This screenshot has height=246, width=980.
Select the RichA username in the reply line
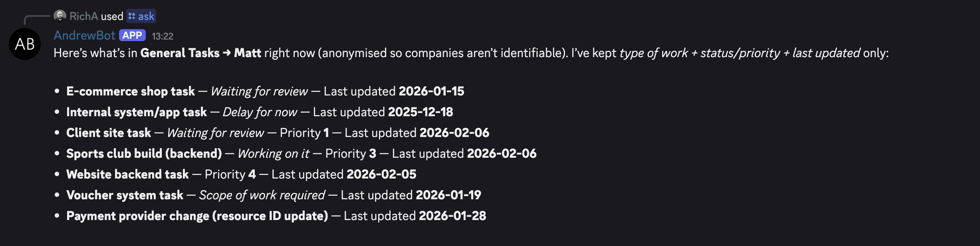(x=83, y=16)
